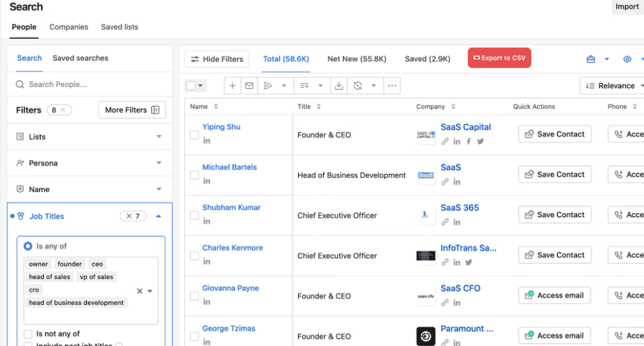
Task: Show the Saved (2.9K) results tab
Action: (428, 58)
